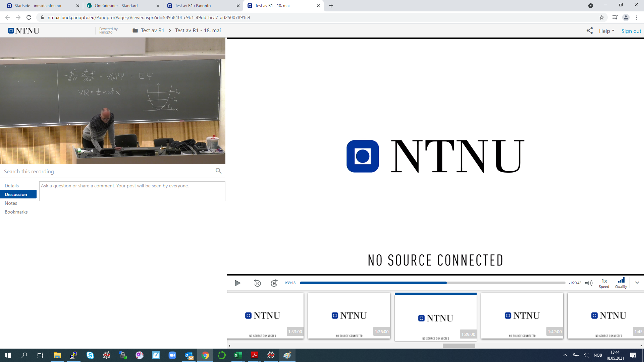Open Windows taskbar search

point(24,355)
